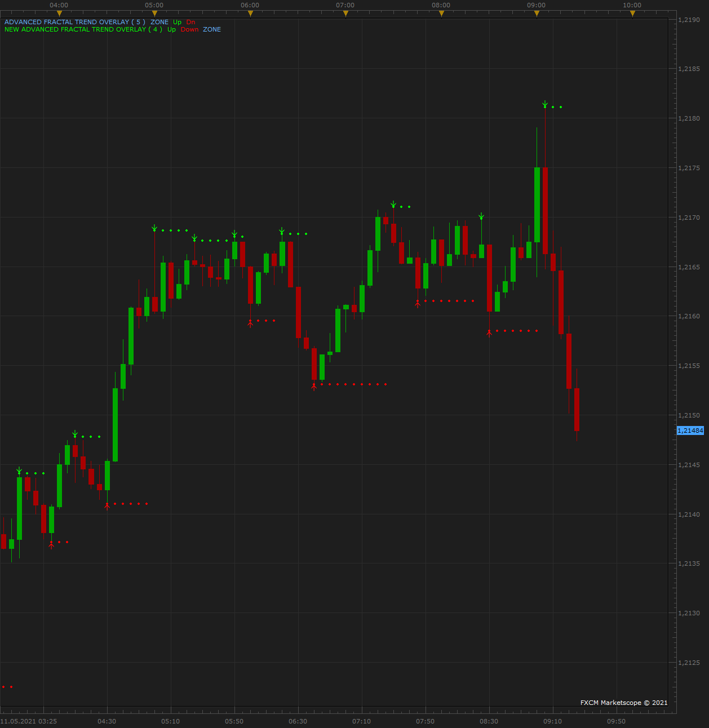
Task: Click the orange marker under 04:00
Action: tap(59, 14)
